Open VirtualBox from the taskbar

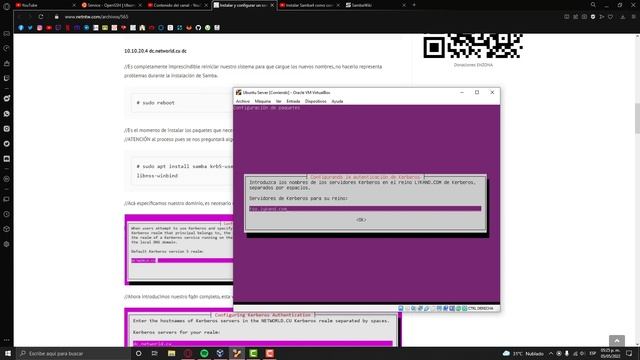pos(220,353)
